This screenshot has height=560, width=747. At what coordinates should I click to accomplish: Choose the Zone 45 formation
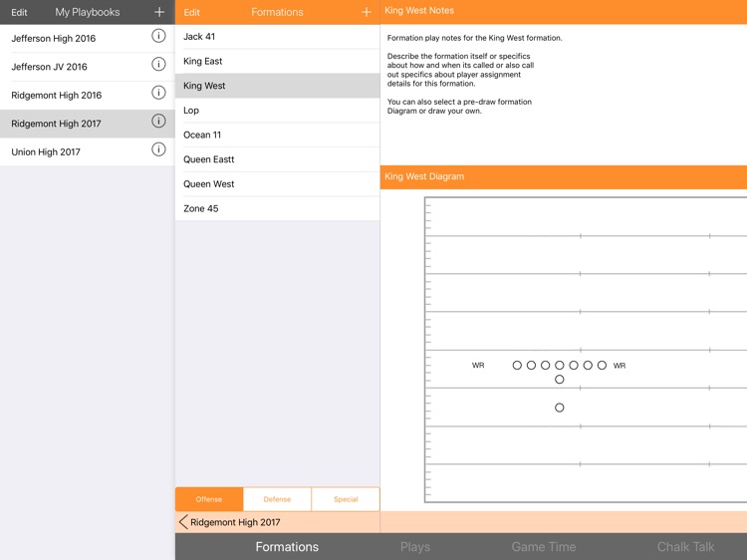(x=277, y=208)
